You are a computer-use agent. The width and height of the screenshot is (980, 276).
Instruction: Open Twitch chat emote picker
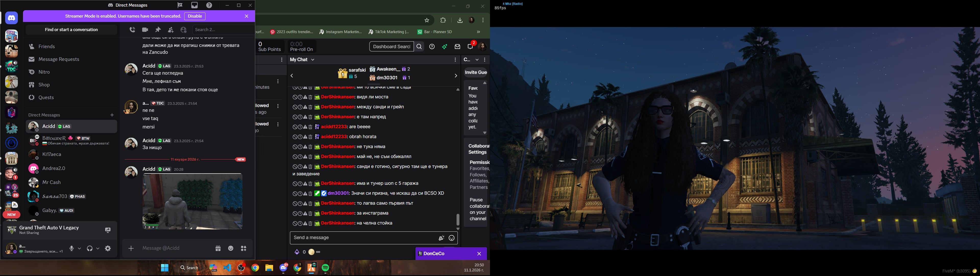click(451, 238)
